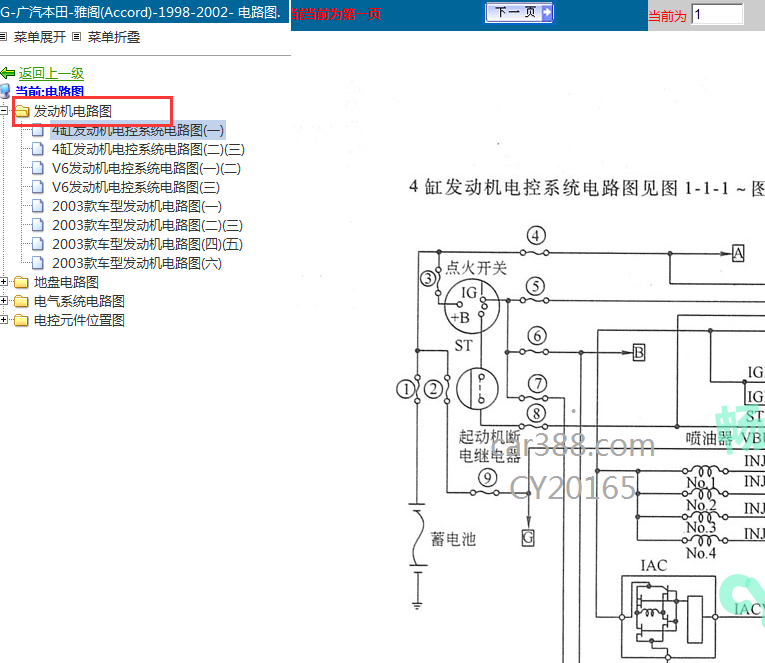Click document icon of V6发动机电控系统电路图(三)

click(x=38, y=187)
